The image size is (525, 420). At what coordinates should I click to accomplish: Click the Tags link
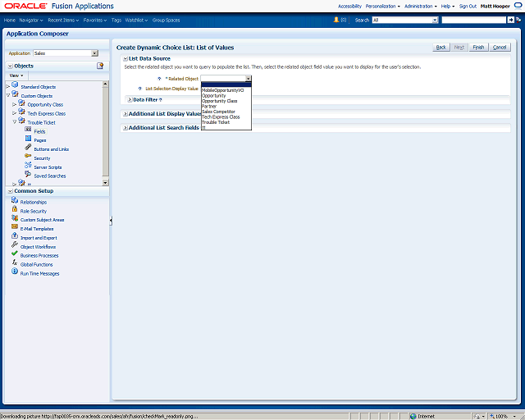116,20
